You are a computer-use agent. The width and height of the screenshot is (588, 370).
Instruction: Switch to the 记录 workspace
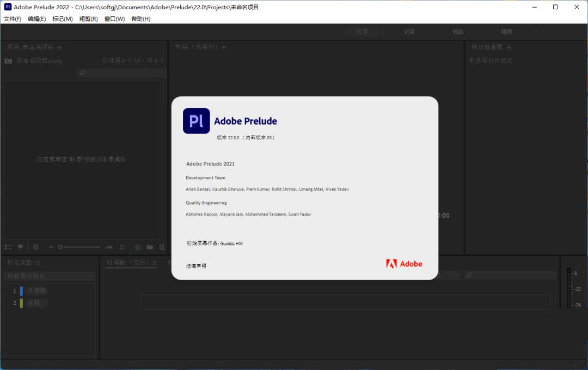[x=409, y=32]
